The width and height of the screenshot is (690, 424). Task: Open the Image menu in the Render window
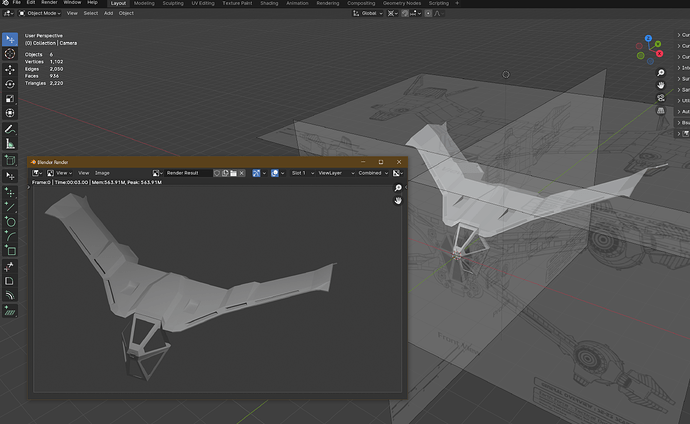(102, 173)
